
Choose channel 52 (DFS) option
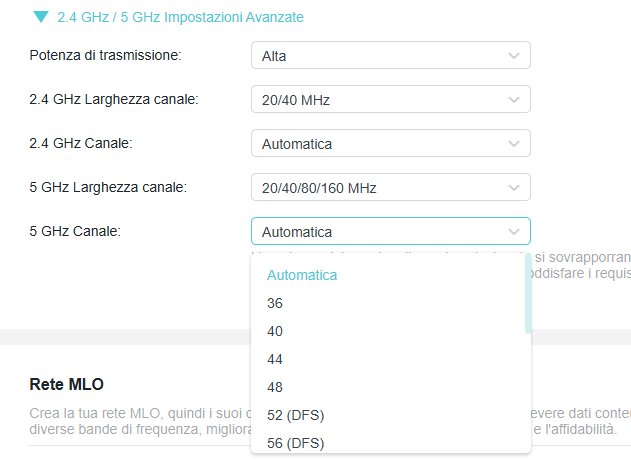296,415
